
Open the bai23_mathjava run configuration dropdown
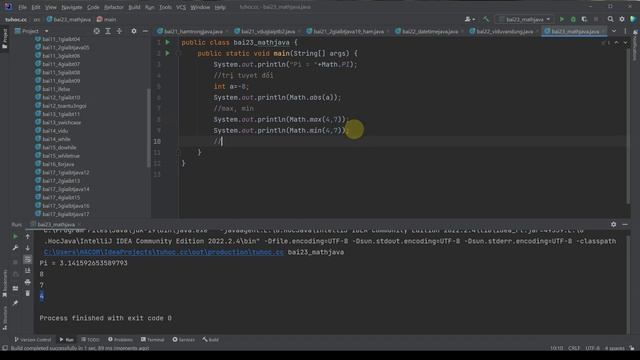click(524, 19)
